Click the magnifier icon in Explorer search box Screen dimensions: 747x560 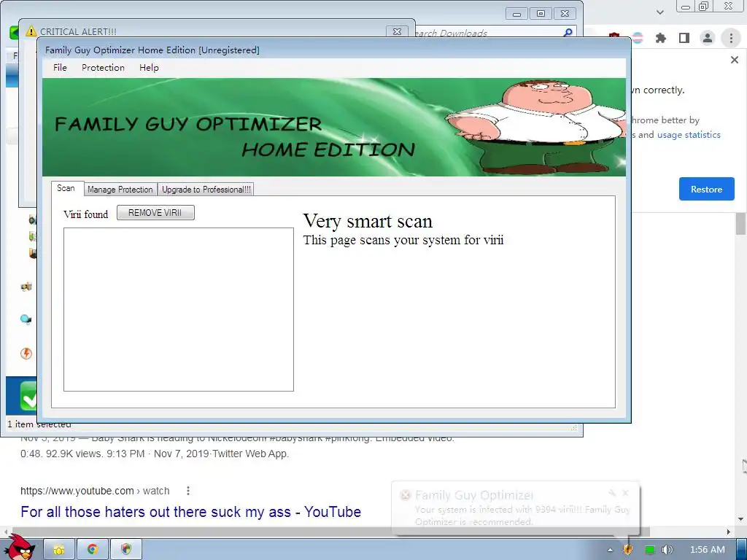click(568, 33)
